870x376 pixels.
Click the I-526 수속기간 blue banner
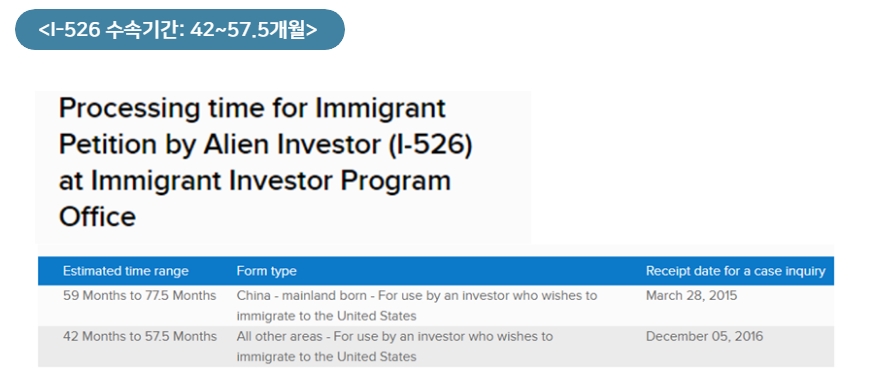click(x=179, y=29)
